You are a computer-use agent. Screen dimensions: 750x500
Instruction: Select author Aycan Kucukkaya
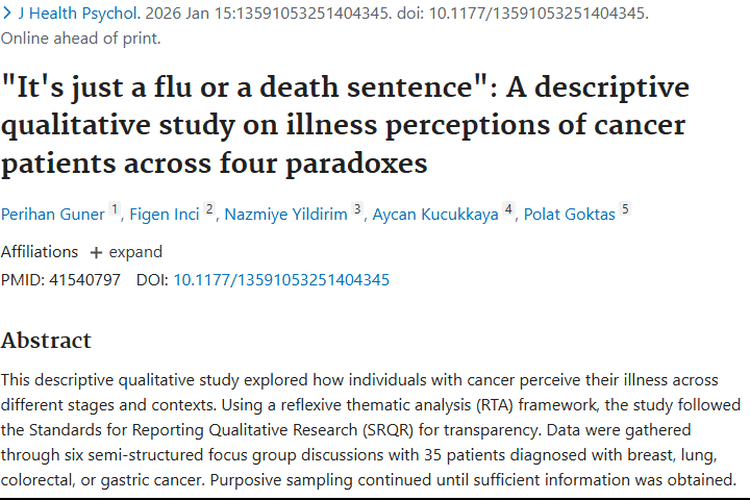click(435, 214)
